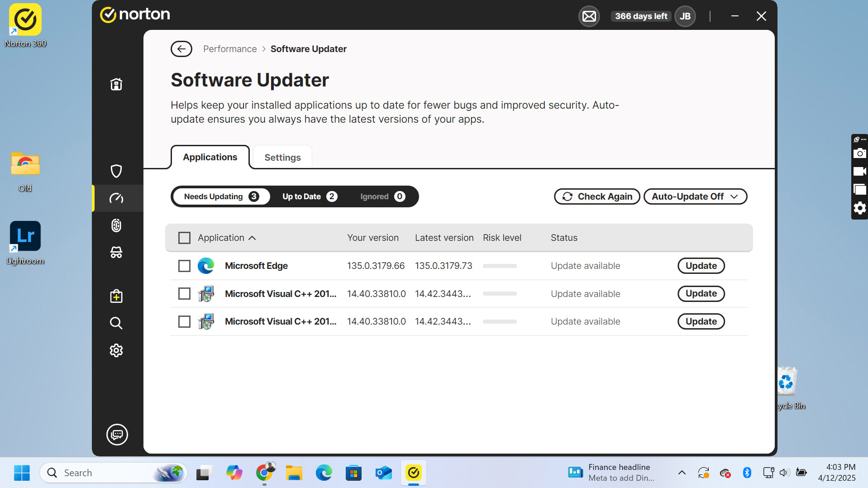Click Update for Microsoft Edge
The width and height of the screenshot is (868, 488).
point(701,266)
